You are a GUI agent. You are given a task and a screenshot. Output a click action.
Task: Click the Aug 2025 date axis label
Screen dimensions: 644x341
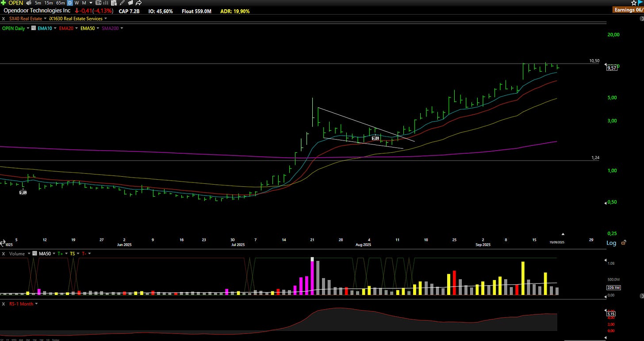363,244
